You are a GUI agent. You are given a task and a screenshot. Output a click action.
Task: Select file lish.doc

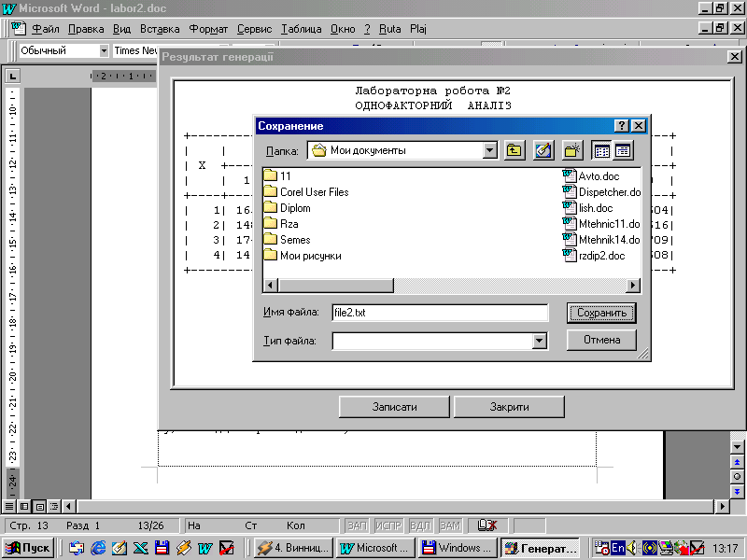point(587,208)
